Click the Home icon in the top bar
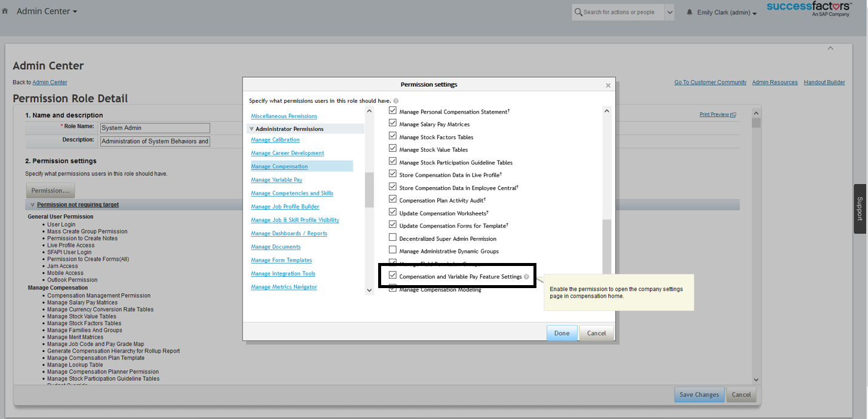This screenshot has width=868, height=419. (5, 11)
